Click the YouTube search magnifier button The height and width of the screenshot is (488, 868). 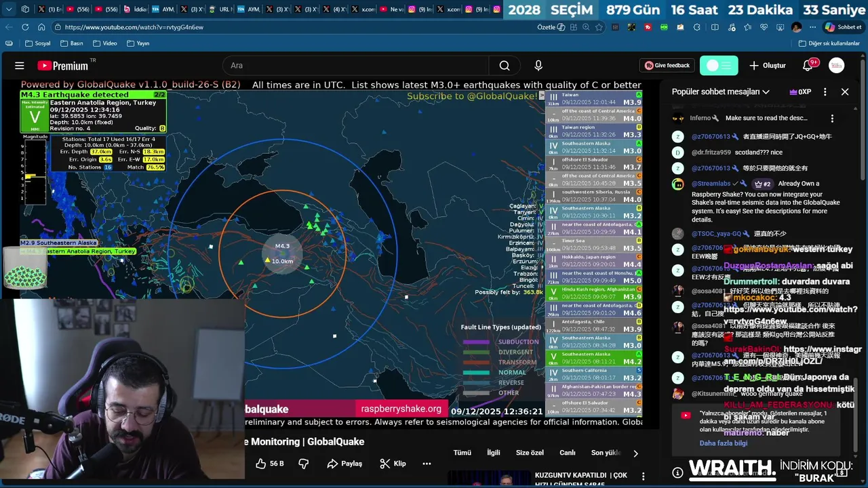pos(505,66)
